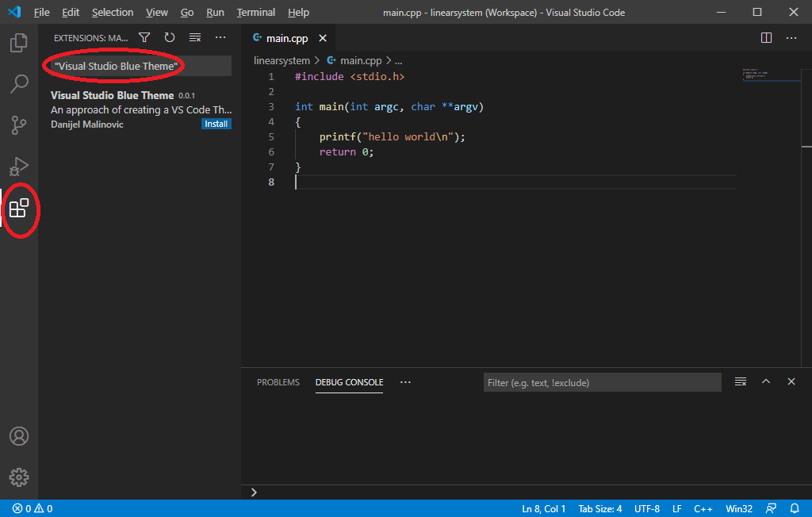Screen dimensions: 812x517
Task: Open the File menu
Action: (41, 12)
